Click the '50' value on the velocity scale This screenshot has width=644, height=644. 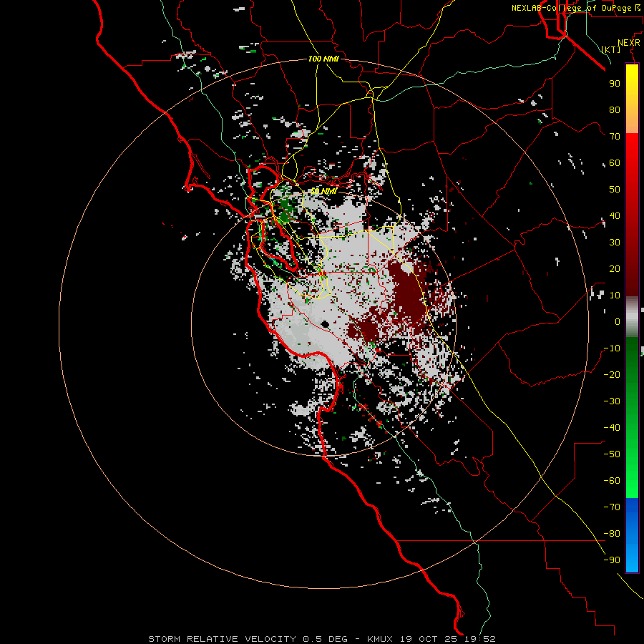[615, 190]
